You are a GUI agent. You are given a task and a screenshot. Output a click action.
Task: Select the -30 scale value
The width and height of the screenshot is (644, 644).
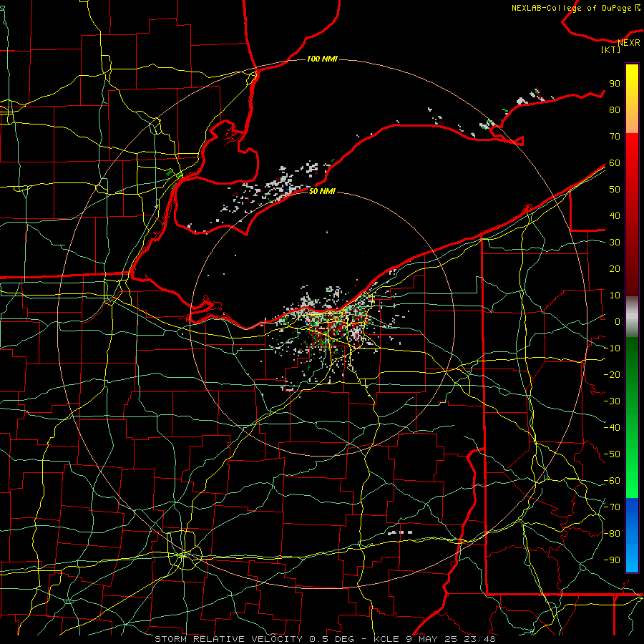[x=612, y=401]
